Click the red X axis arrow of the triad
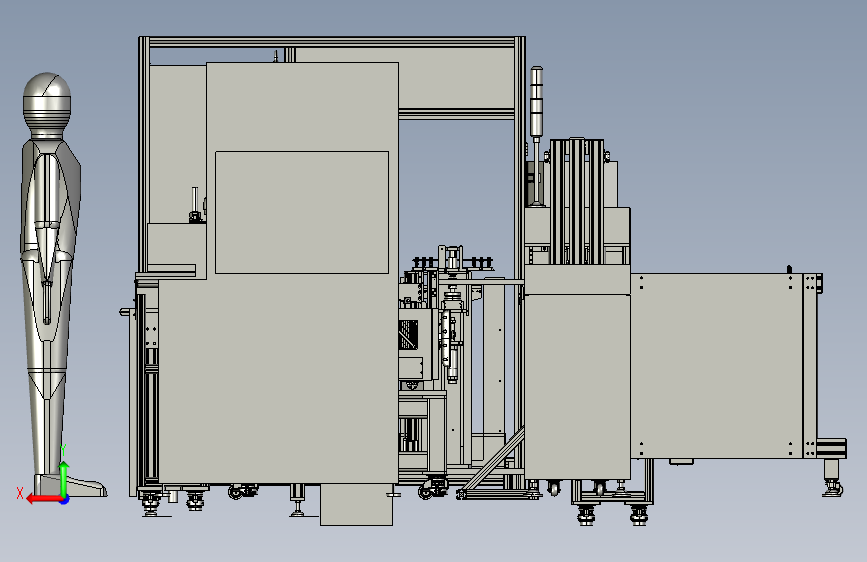Image resolution: width=867 pixels, height=562 pixels. 44,499
